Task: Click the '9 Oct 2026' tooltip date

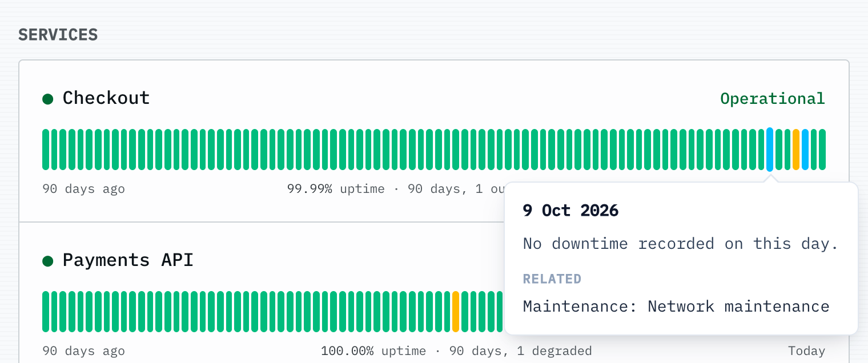Action: click(x=570, y=211)
